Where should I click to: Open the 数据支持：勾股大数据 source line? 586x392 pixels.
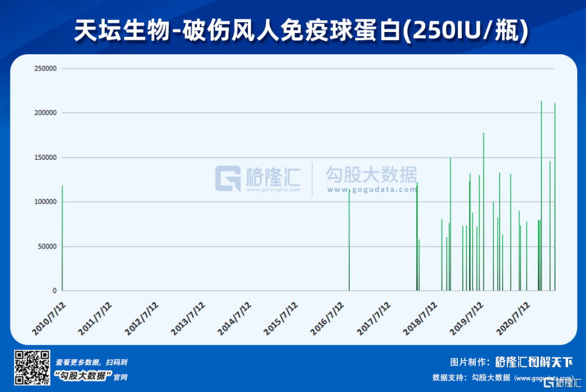[503, 378]
